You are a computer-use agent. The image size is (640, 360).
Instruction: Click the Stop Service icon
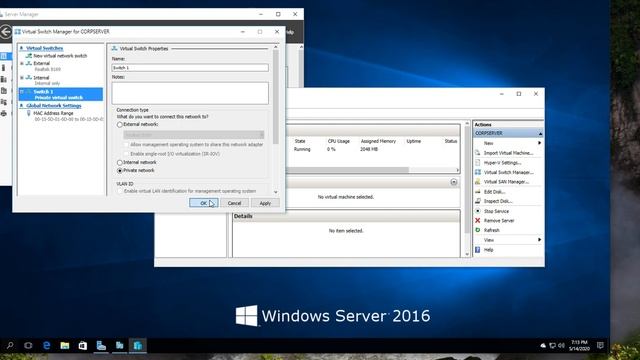pyautogui.click(x=478, y=211)
